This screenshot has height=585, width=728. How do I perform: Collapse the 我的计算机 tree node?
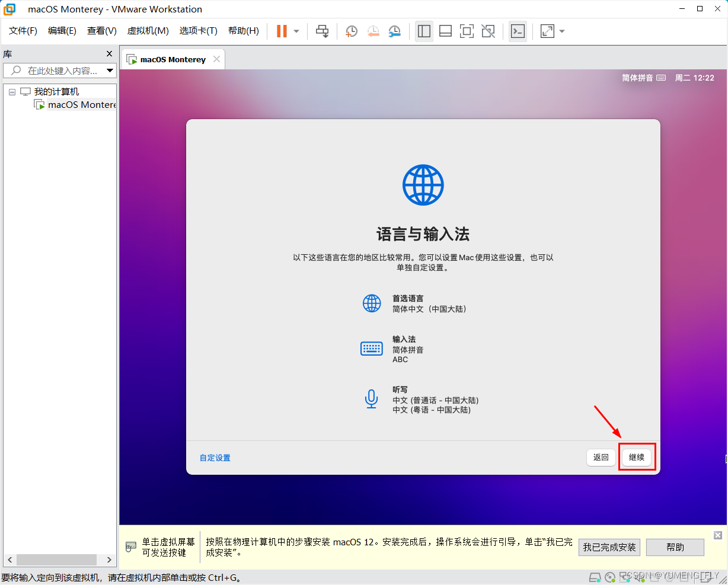coord(12,92)
